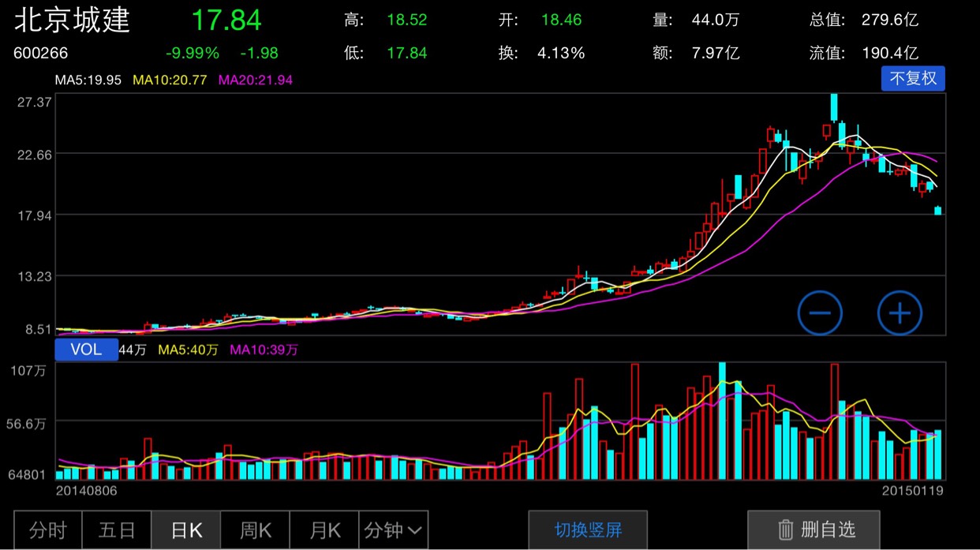The image size is (980, 550).
Task: Switch to the 五日 tab
Action: [x=117, y=530]
